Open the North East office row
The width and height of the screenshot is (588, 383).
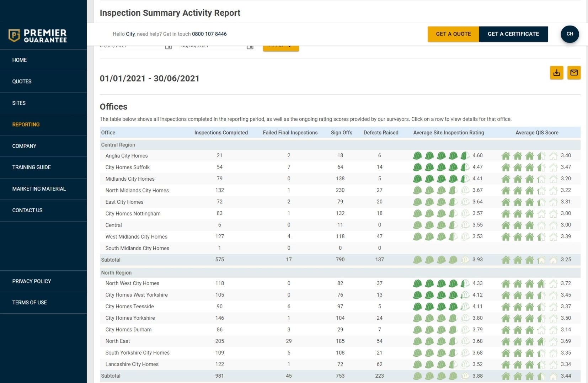point(118,341)
